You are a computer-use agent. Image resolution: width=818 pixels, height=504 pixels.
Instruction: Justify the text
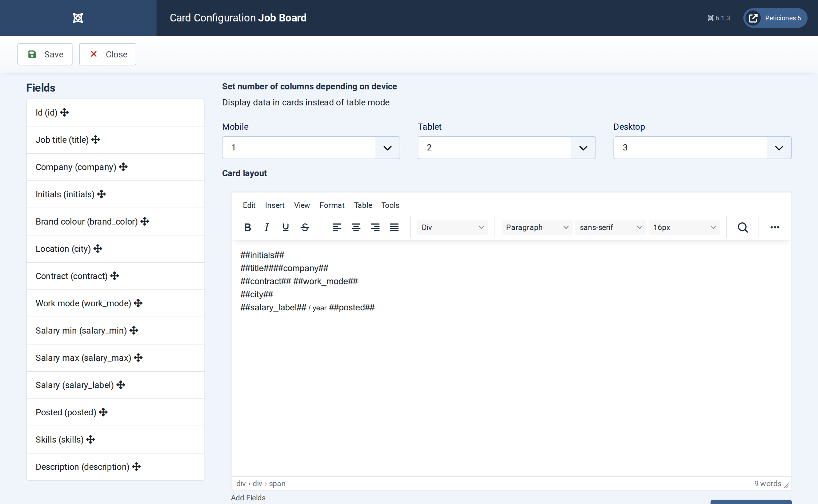tap(394, 227)
